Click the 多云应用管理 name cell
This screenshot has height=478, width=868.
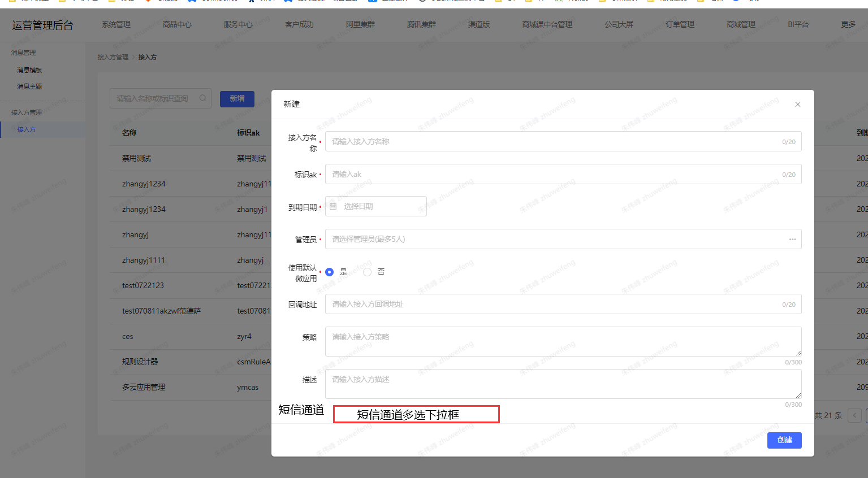tap(144, 387)
